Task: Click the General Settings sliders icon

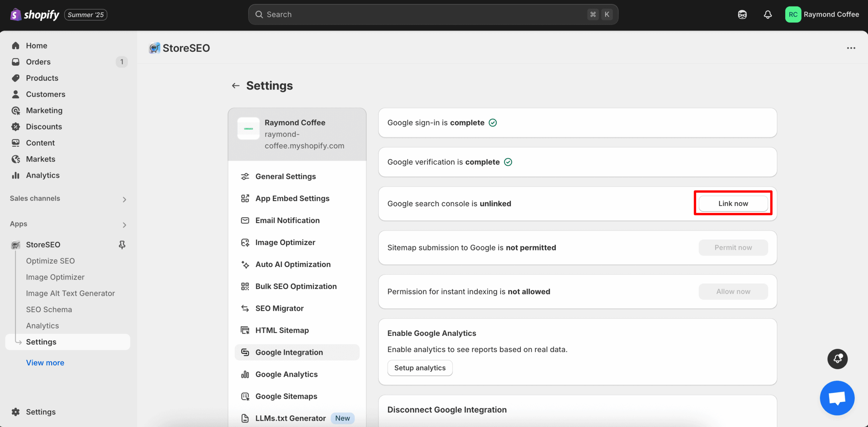Action: pos(245,177)
